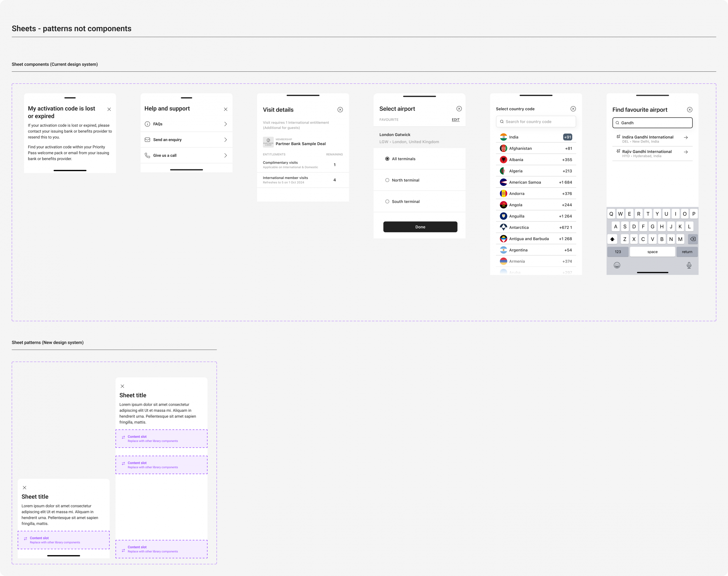The image size is (728, 576).
Task: Close the Visit details sheet
Action: click(x=340, y=110)
